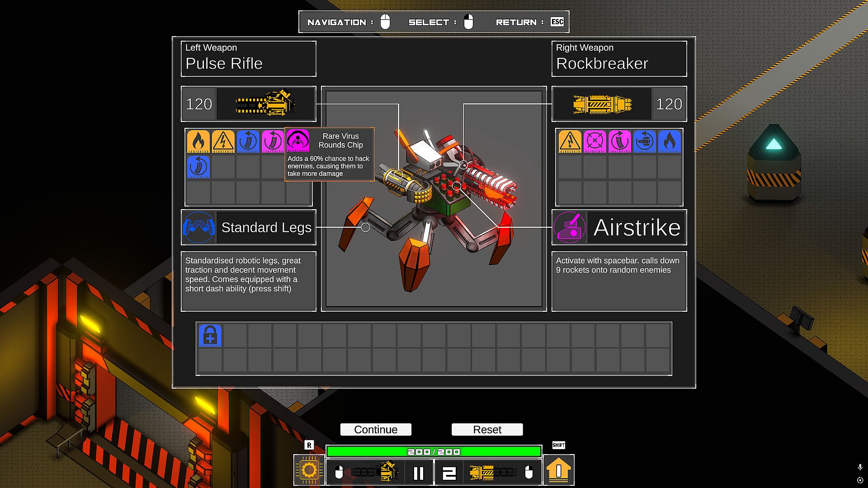Screen dimensions: 868x488
Task: Click the microphone icon at screen corner
Action: [860, 467]
